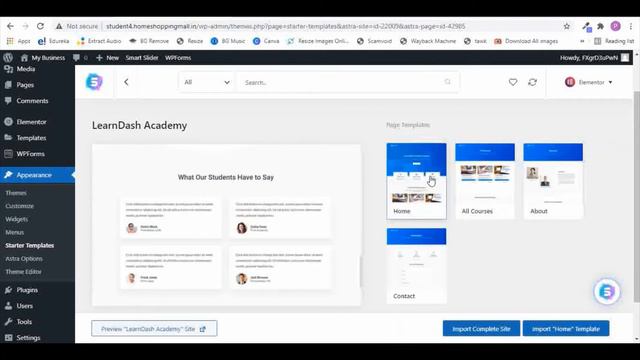This screenshot has height=360, width=640.
Task: Open the Chrome profile avatar
Action: click(616, 26)
